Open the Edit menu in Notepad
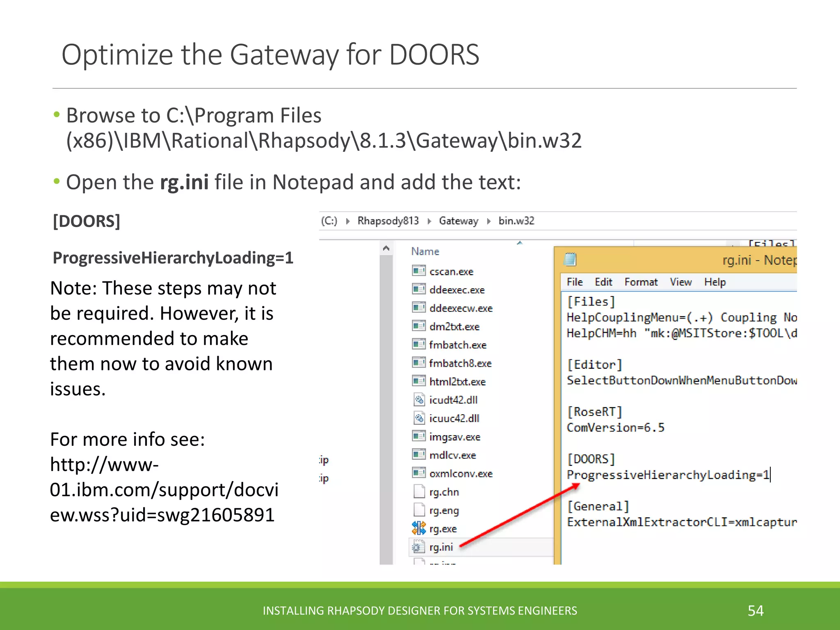840x630 pixels. click(x=603, y=282)
